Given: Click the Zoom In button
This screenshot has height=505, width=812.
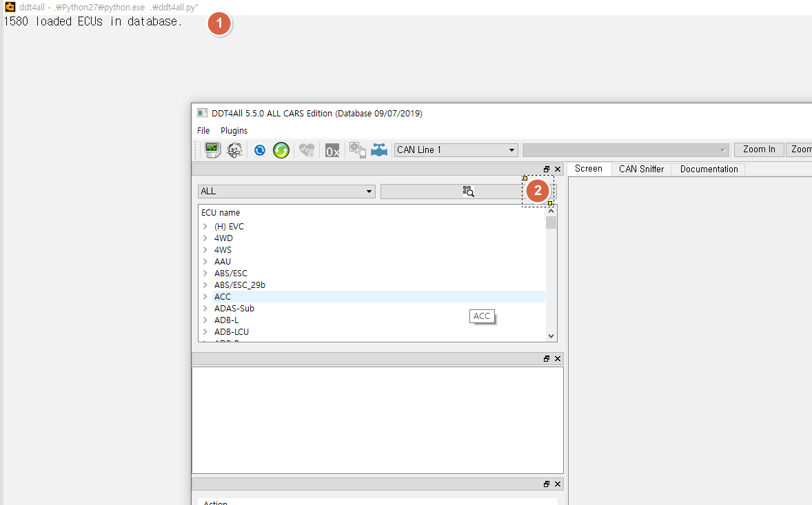Looking at the screenshot, I should click(x=759, y=150).
